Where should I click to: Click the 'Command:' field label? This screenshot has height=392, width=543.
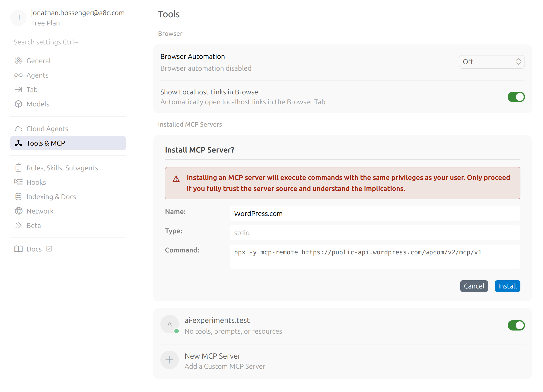[x=182, y=250]
